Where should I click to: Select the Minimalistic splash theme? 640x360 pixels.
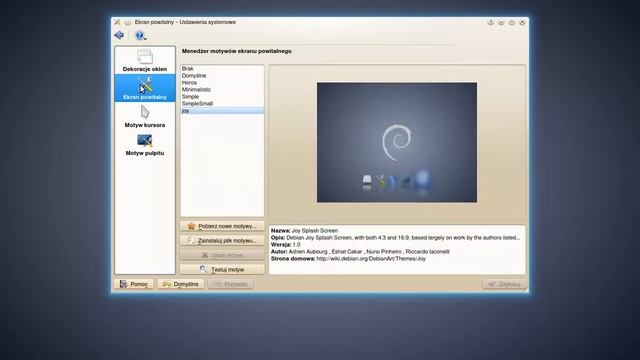[x=222, y=89]
